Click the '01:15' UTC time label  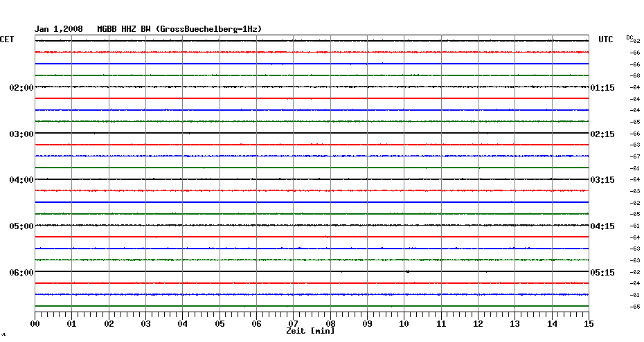[602, 88]
